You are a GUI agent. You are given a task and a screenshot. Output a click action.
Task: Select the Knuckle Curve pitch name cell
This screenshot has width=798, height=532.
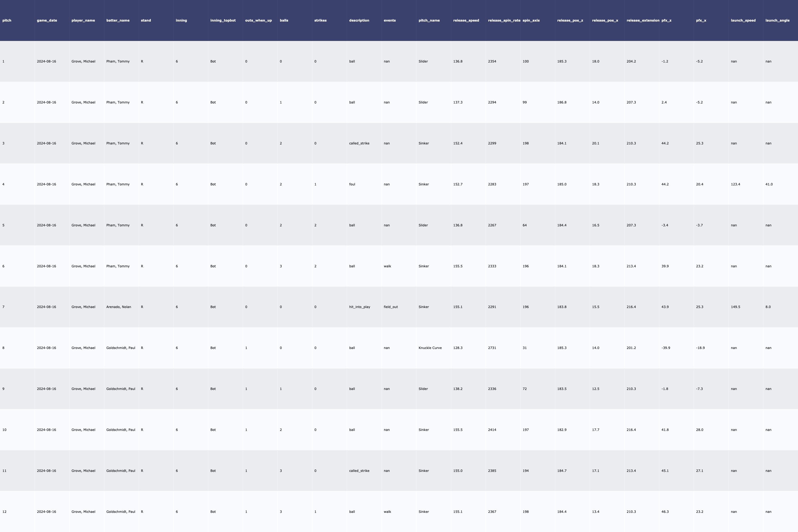(430, 348)
